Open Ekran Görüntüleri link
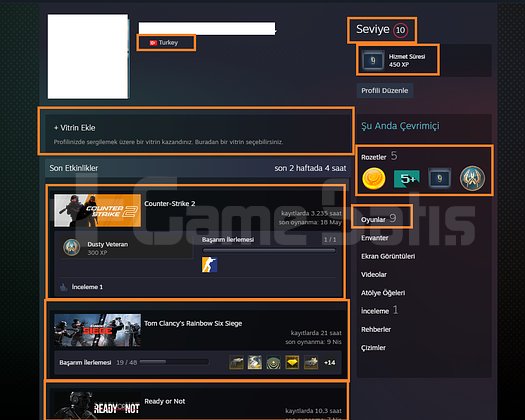 (x=388, y=256)
